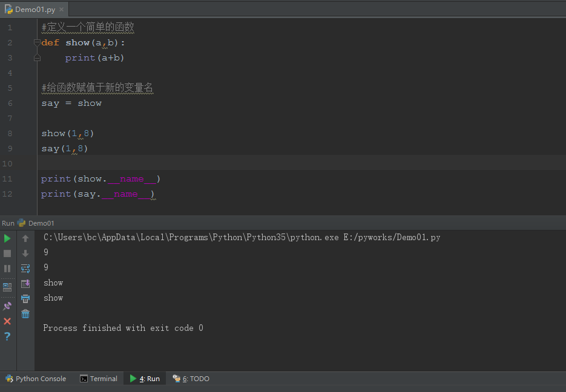This screenshot has width=566, height=392.
Task: Click the Stop process icon
Action: pyautogui.click(x=7, y=253)
